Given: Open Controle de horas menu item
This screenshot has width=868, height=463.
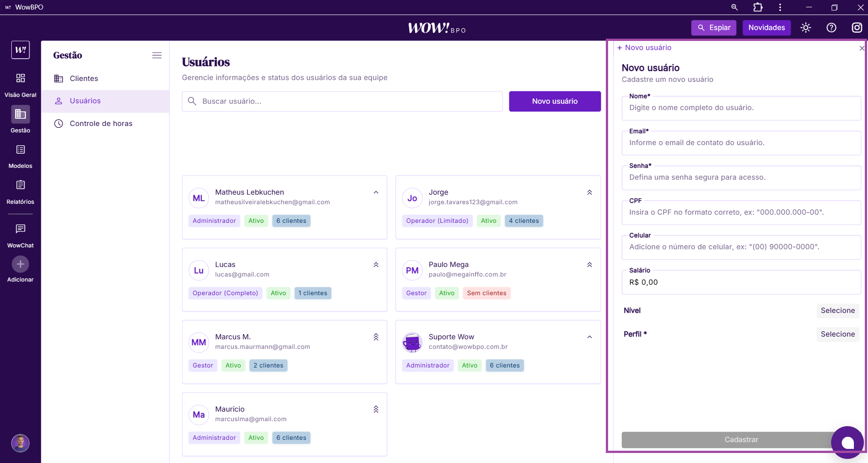Looking at the screenshot, I should (101, 124).
